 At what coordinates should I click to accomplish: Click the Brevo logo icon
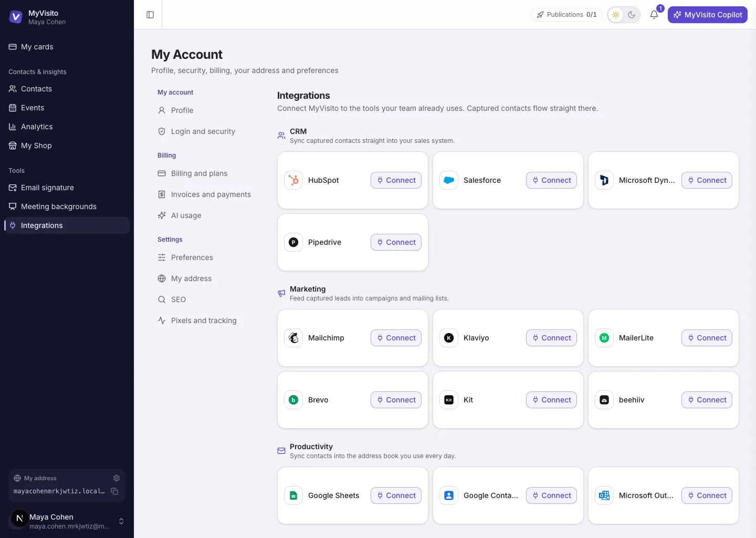293,400
